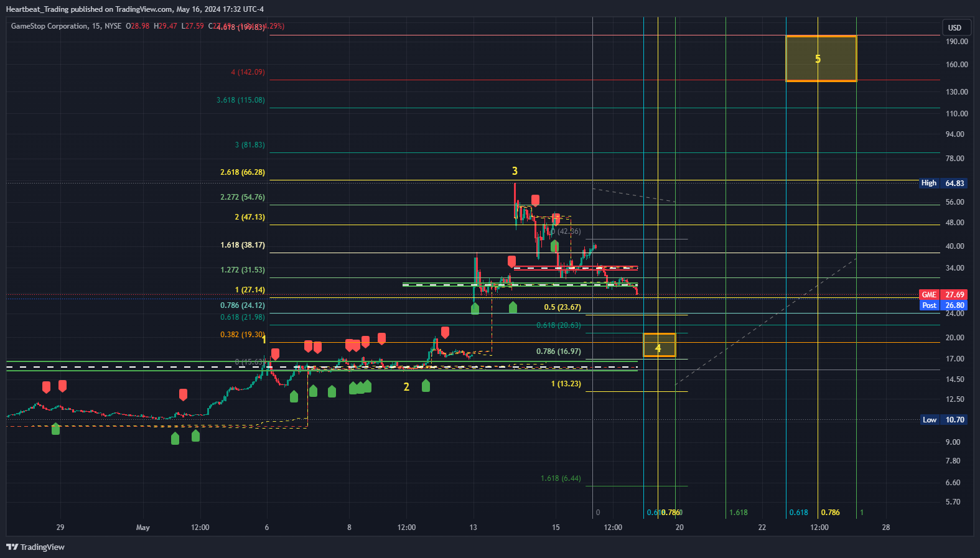Click the 28 date on the time axis
This screenshot has width=980, height=558.
click(x=886, y=528)
